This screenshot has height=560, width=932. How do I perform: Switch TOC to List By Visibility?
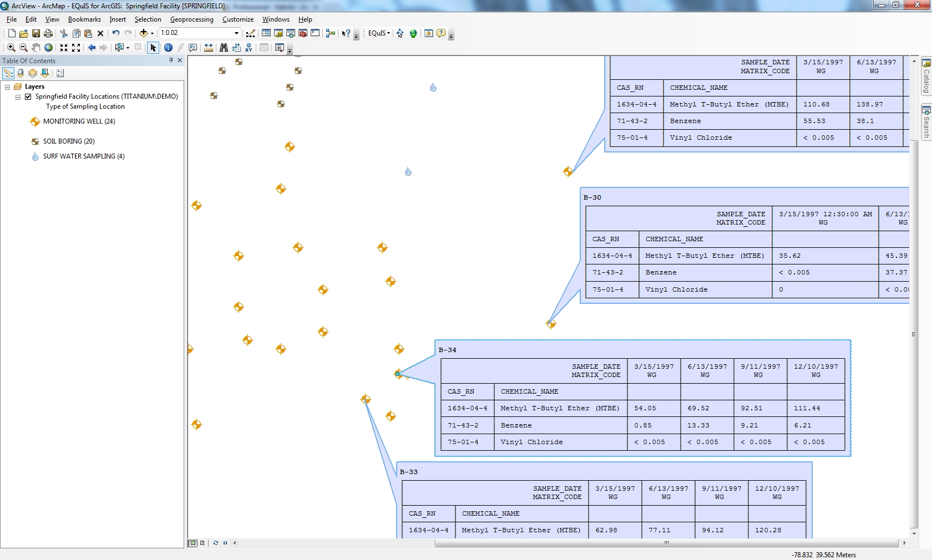click(x=33, y=73)
